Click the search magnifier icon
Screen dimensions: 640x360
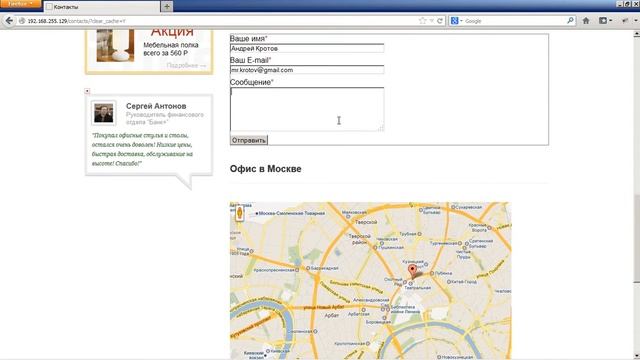click(x=570, y=20)
